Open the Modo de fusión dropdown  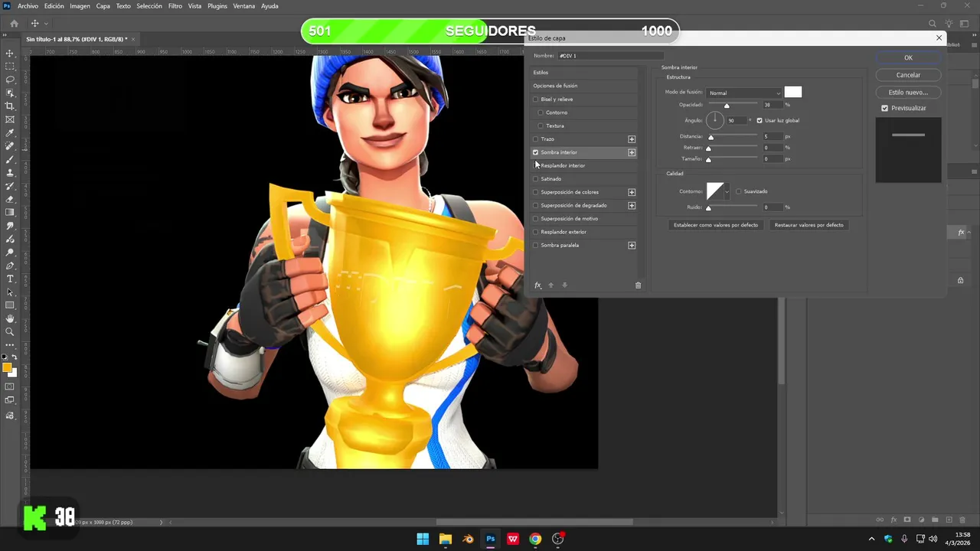pos(744,93)
